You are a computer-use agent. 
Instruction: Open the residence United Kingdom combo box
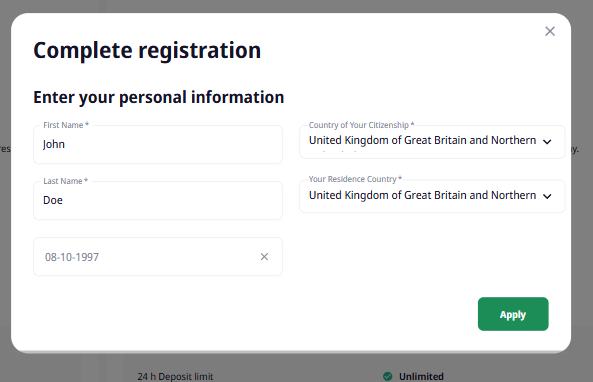[x=432, y=196]
